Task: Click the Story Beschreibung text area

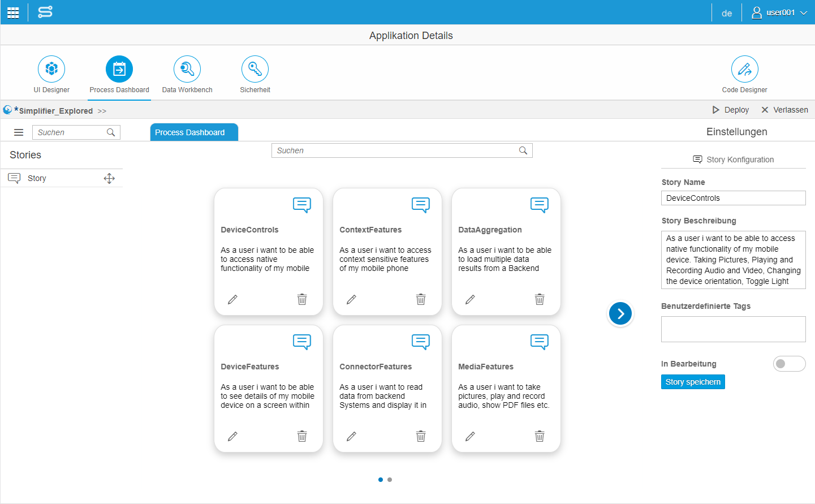Action: coord(734,260)
